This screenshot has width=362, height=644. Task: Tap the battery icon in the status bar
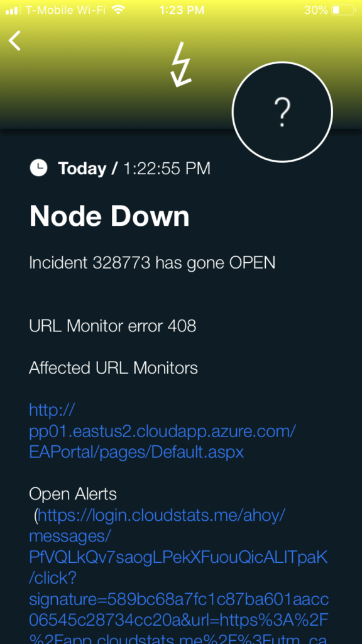(x=344, y=10)
